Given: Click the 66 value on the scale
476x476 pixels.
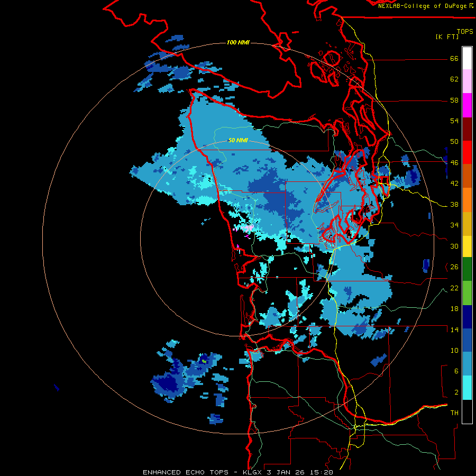Looking at the screenshot, I should [454, 58].
